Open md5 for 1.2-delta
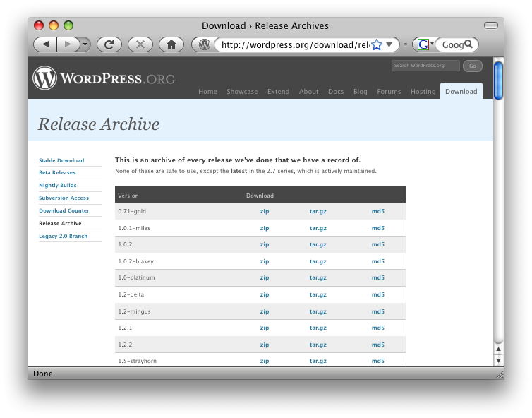 (378, 294)
